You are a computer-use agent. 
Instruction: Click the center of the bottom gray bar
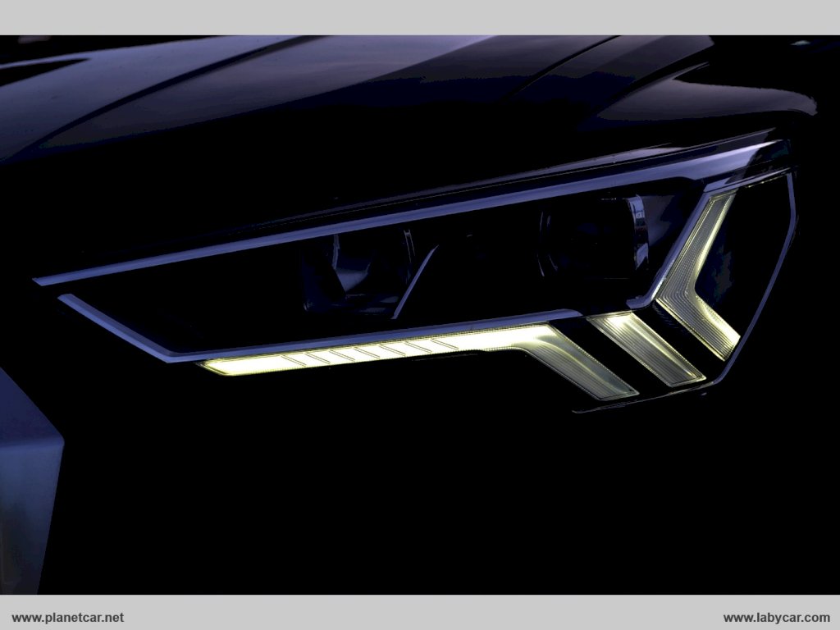coord(420,617)
